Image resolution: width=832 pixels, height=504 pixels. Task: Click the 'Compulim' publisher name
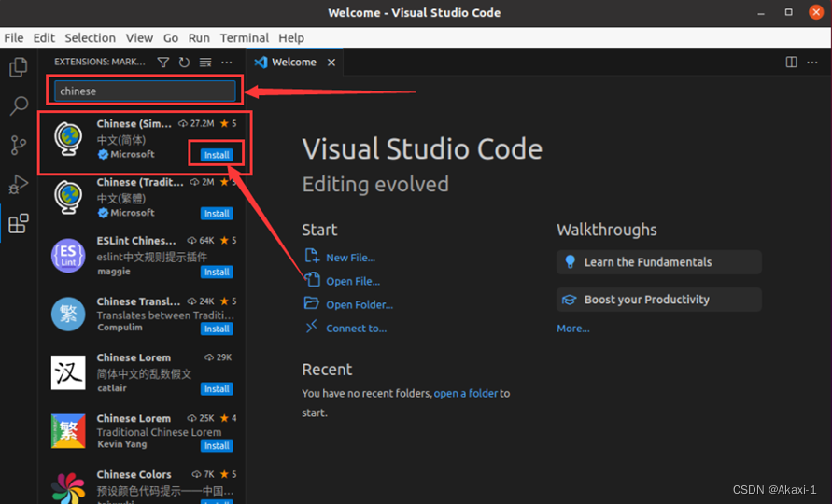pyautogui.click(x=120, y=328)
